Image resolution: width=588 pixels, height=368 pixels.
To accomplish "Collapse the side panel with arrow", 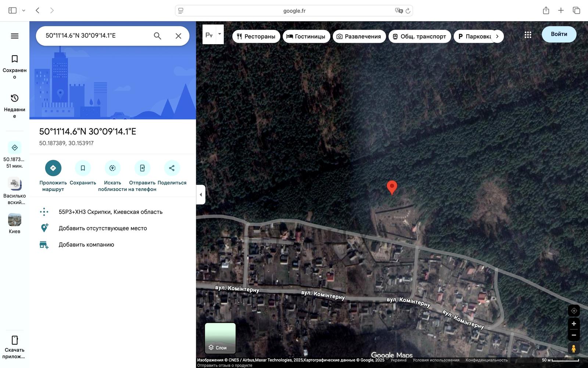I will coord(201,195).
